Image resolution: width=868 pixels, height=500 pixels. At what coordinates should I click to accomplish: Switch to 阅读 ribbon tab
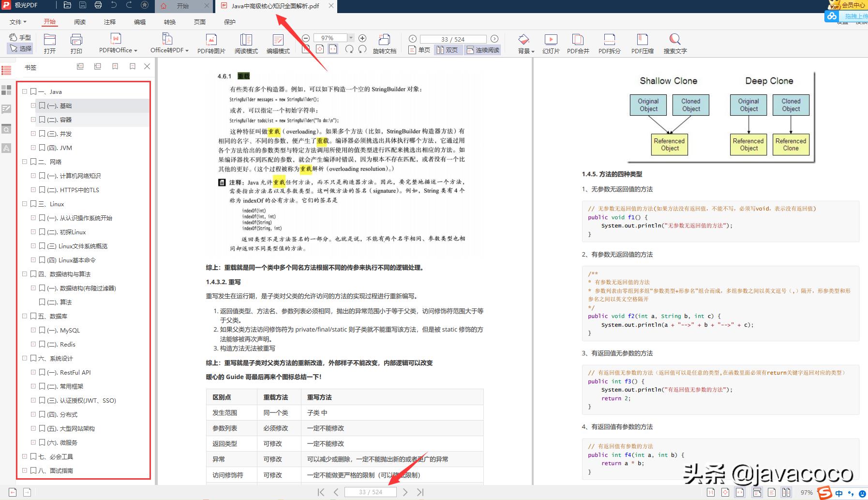pos(80,22)
